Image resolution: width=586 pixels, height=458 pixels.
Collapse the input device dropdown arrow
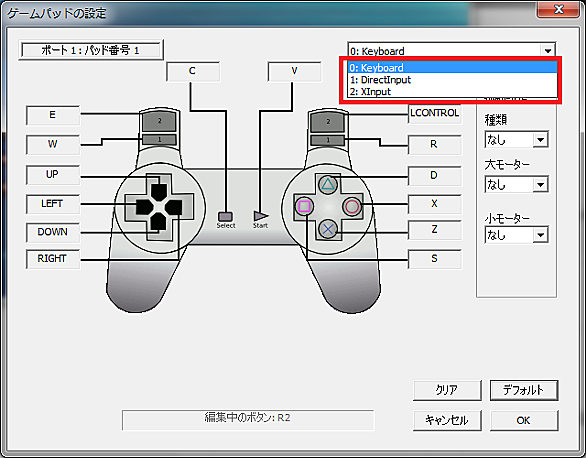[x=548, y=50]
